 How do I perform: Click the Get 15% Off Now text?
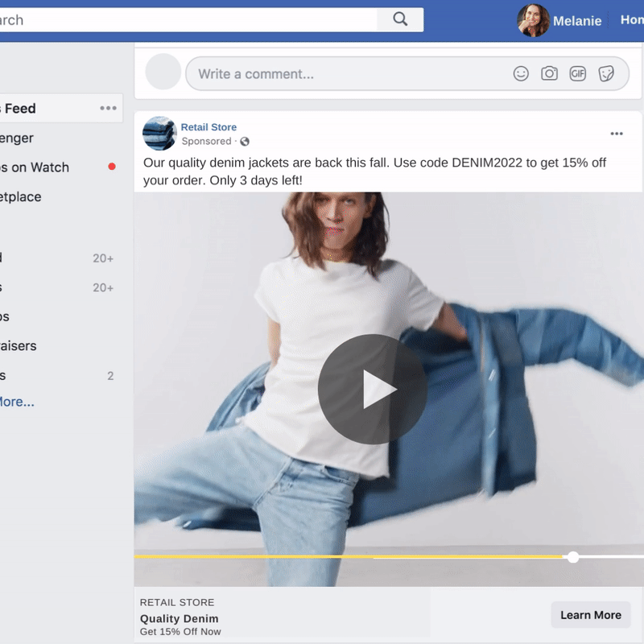180,632
